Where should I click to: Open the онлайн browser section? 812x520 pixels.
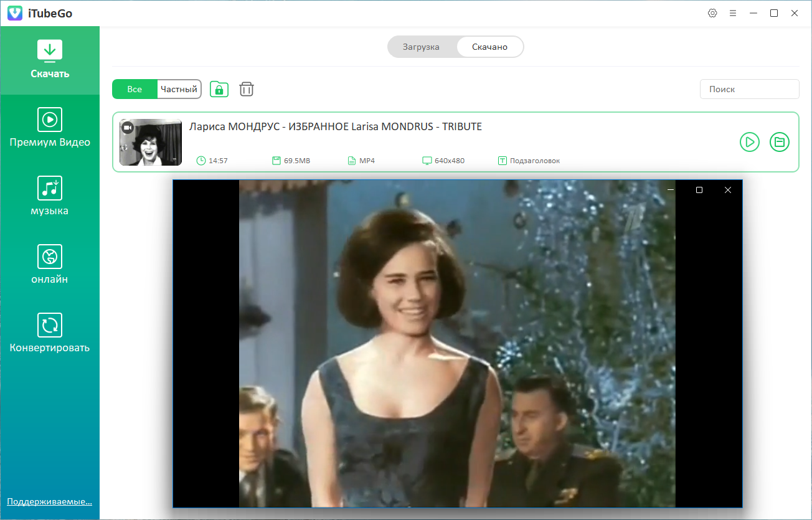50,265
